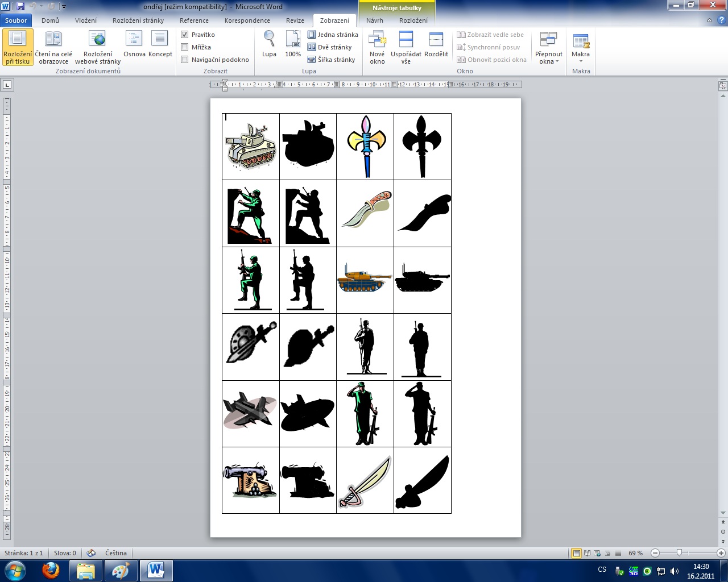This screenshot has height=582, width=728.
Task: Click the proofing check icon in status bar
Action: (x=91, y=553)
